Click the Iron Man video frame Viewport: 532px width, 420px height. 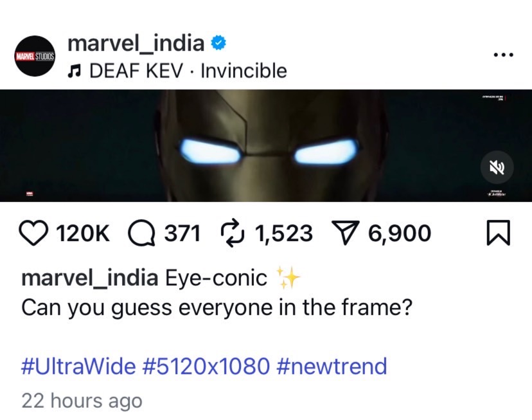(266, 146)
